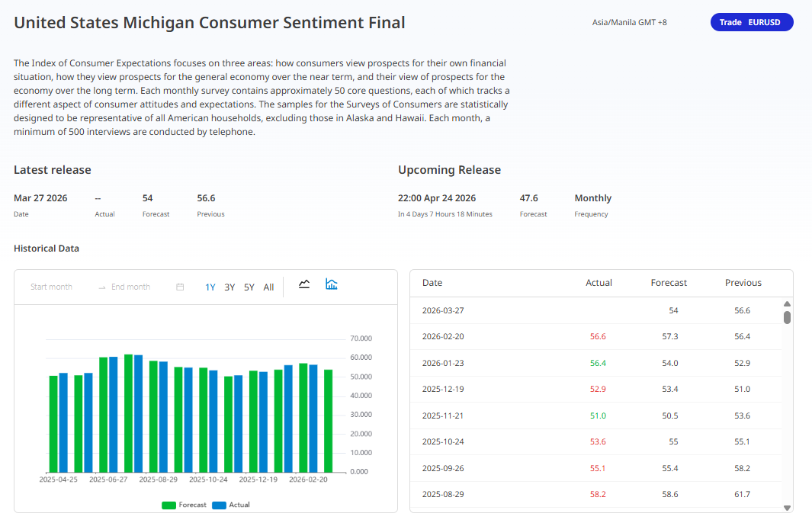Click the Actual column header
The image size is (812, 523).
coord(599,283)
